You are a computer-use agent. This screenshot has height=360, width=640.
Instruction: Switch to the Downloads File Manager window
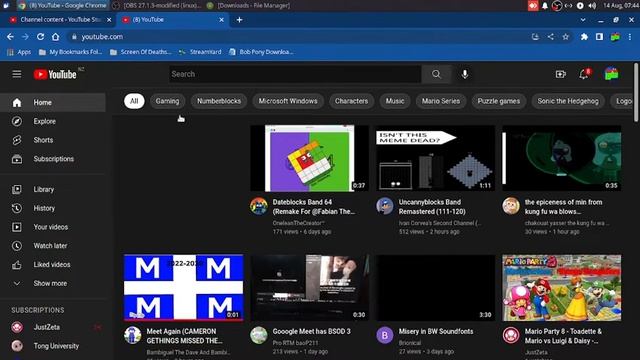[x=249, y=5]
